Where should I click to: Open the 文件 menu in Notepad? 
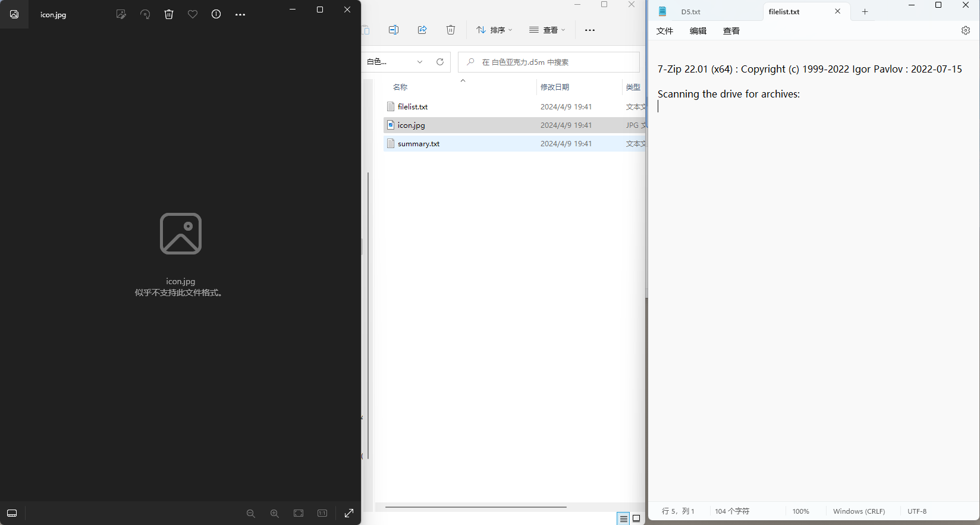[664, 31]
